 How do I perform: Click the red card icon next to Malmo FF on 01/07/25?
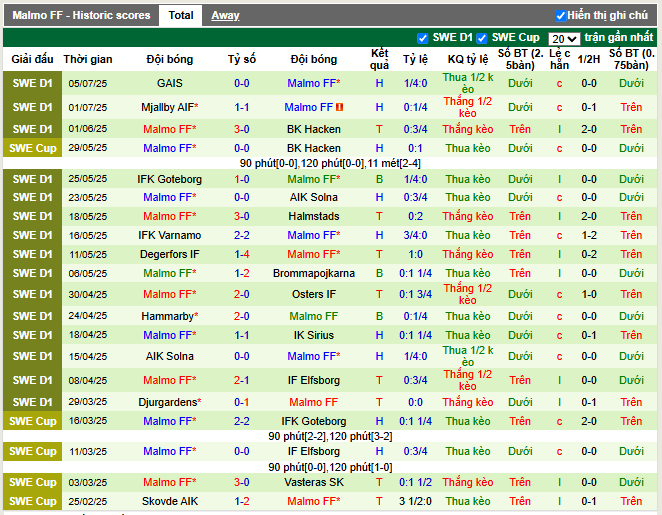point(339,107)
